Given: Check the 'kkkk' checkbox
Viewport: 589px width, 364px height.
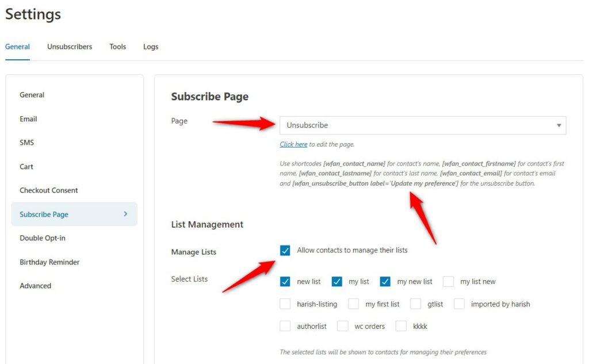Looking at the screenshot, I should coord(401,325).
